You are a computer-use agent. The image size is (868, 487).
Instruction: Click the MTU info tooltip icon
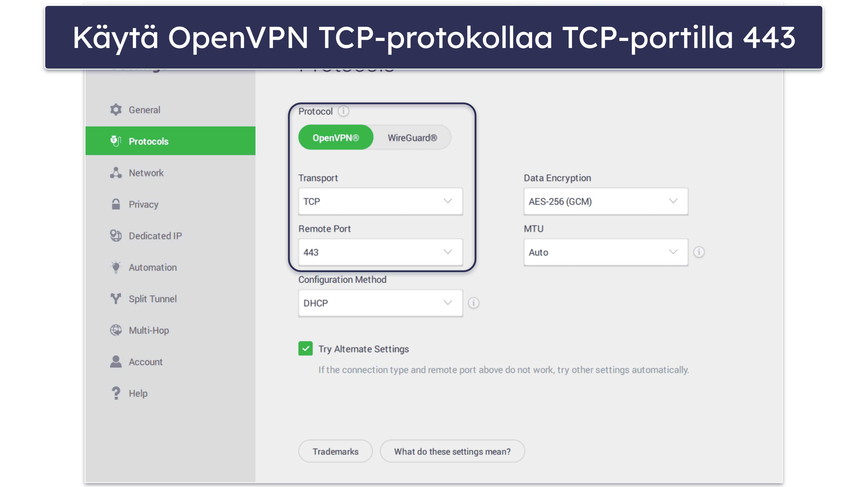699,251
